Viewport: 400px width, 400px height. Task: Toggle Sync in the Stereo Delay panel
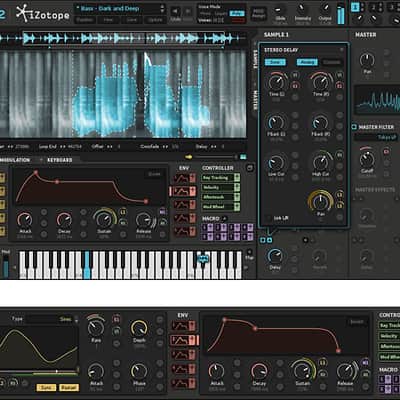pos(275,62)
